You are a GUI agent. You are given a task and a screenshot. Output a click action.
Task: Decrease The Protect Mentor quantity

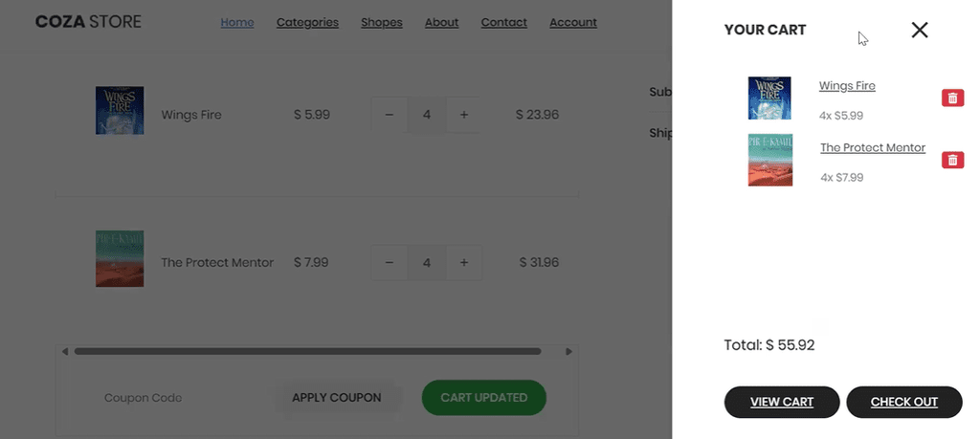click(389, 262)
